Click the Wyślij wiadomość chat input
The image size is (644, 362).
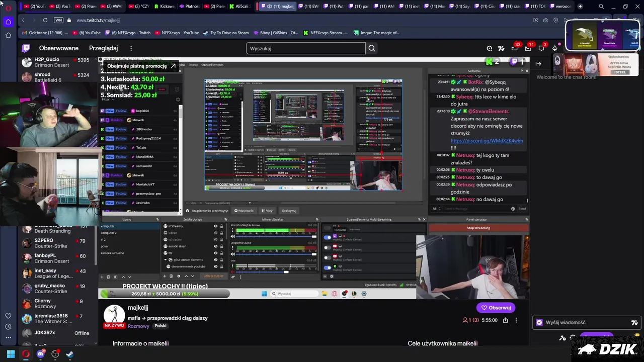[x=587, y=323]
